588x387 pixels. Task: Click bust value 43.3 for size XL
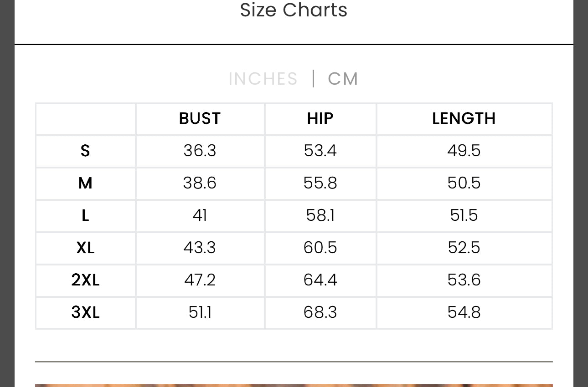coord(200,248)
